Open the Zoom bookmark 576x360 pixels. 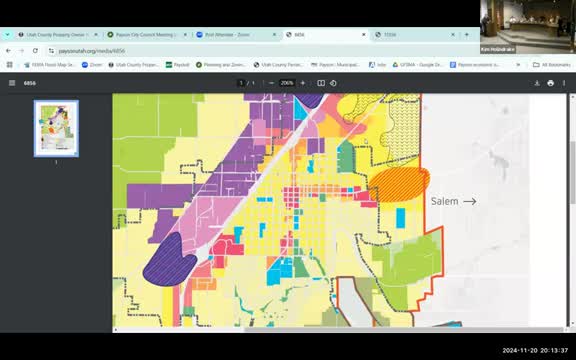coord(92,65)
